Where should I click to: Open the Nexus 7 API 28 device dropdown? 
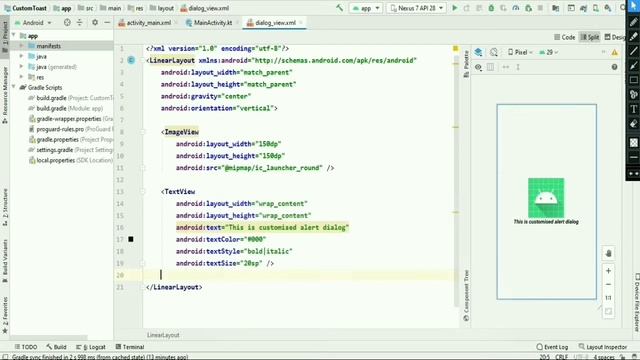point(416,8)
